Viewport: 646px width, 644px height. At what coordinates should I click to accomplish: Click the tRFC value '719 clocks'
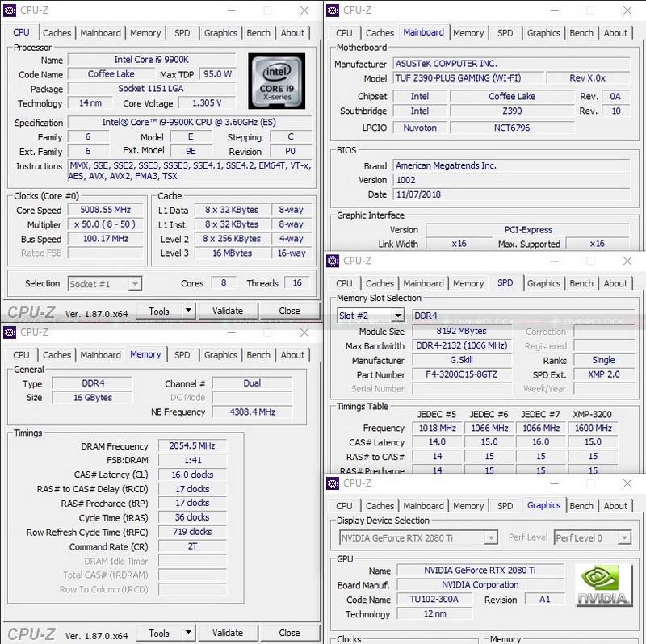click(192, 532)
